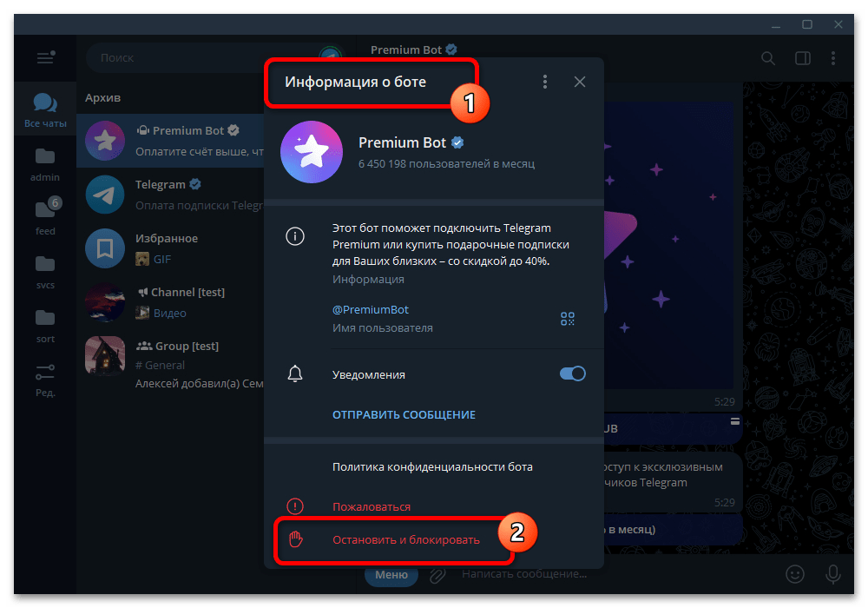Click the '6 450 198 пользователей в месяц' text
This screenshot has width=868, height=608.
(447, 164)
